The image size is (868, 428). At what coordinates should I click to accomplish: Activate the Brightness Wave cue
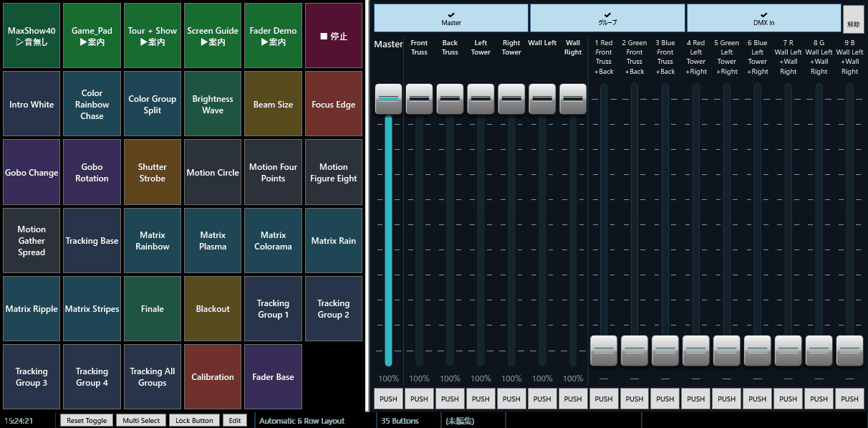point(213,104)
